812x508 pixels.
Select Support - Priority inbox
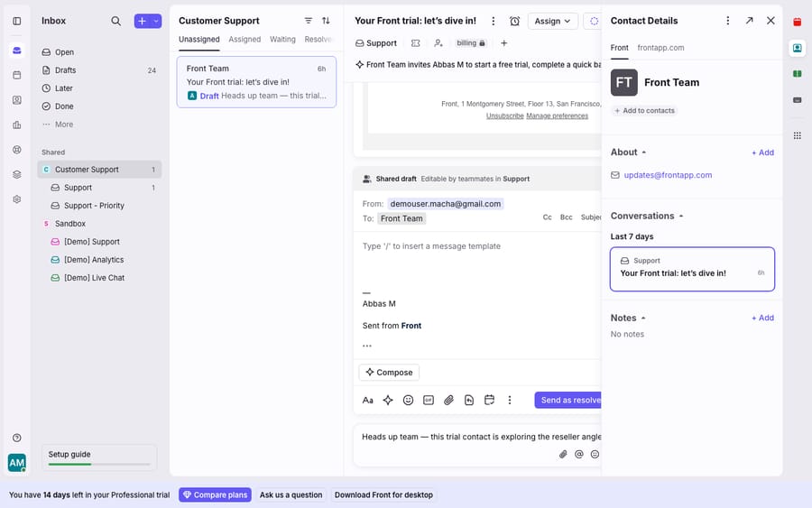(99, 206)
